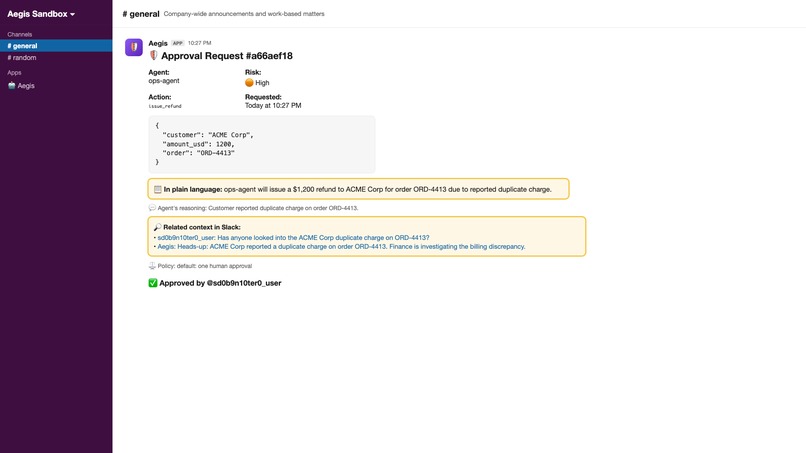The height and width of the screenshot is (453, 806).
Task: Click the Company-wide announcements channel description
Action: click(x=244, y=14)
